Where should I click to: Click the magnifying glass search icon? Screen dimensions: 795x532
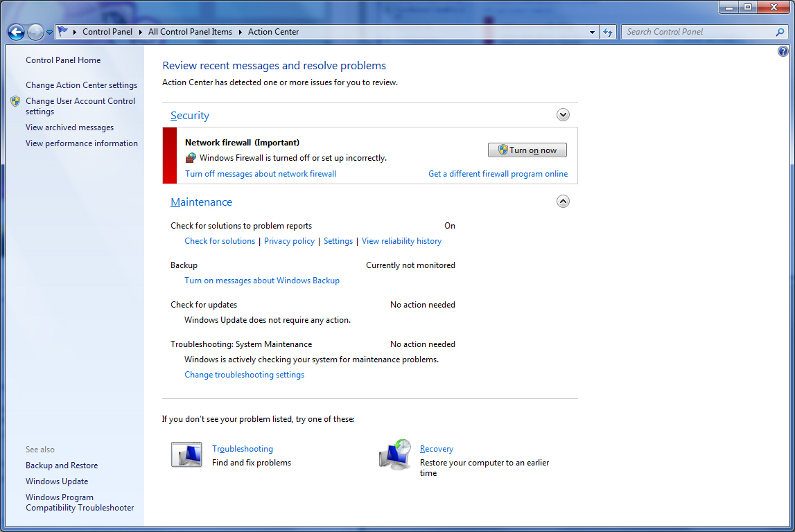coord(780,32)
